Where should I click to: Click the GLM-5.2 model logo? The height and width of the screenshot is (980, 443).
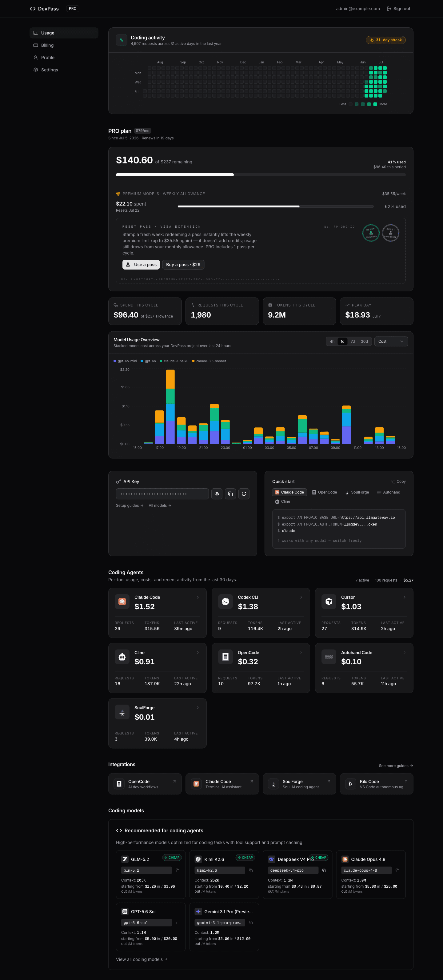[x=125, y=859]
